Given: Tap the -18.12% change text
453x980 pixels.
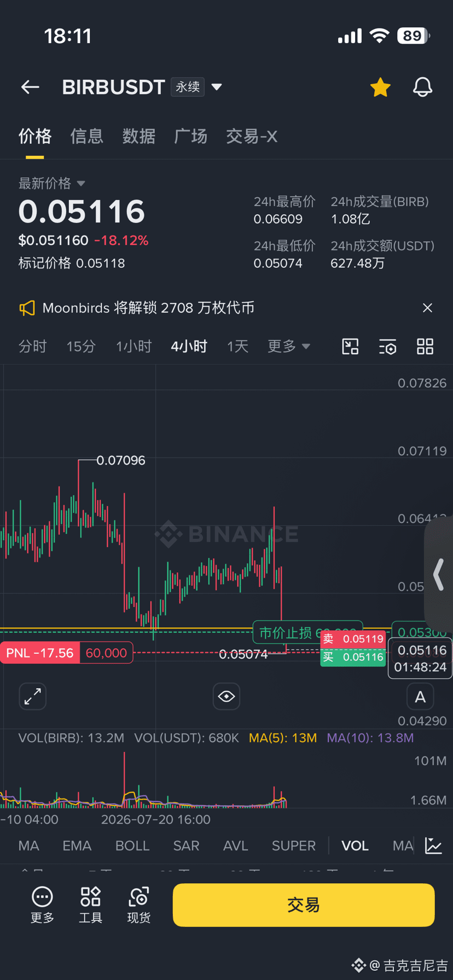Looking at the screenshot, I should coord(121,240).
